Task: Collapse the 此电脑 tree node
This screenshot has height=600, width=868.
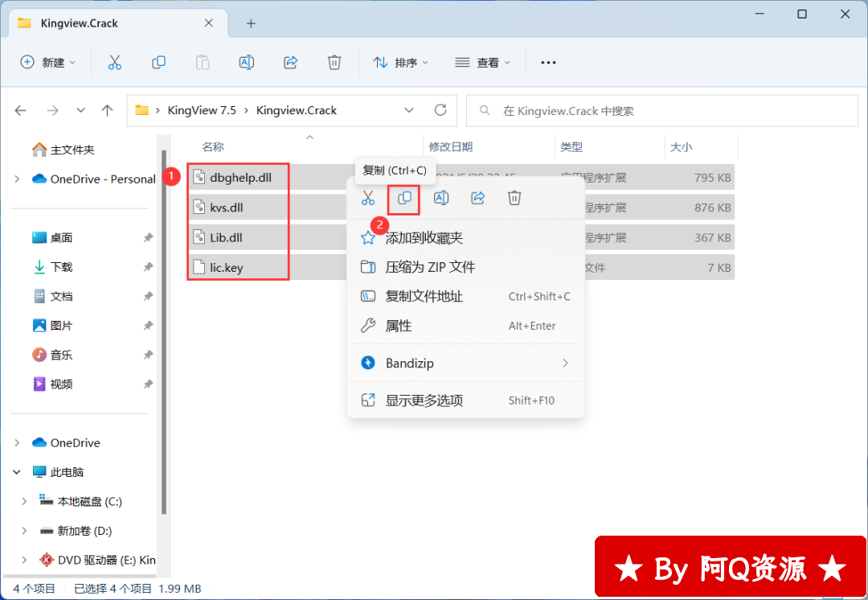Action: click(x=17, y=472)
